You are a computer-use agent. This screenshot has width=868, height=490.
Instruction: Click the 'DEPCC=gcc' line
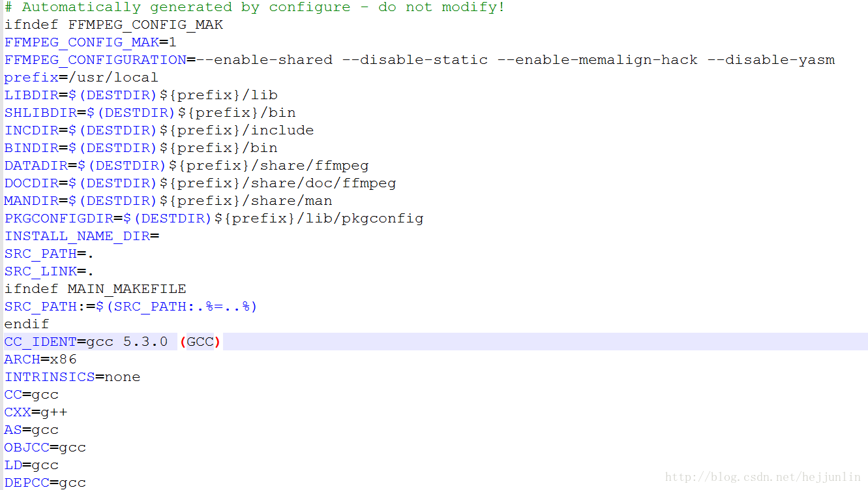[x=45, y=483]
